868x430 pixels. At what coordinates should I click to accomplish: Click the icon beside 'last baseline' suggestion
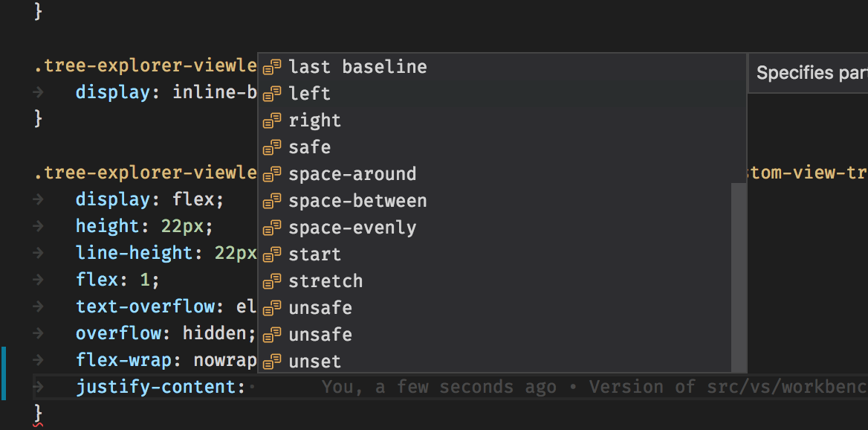click(271, 67)
